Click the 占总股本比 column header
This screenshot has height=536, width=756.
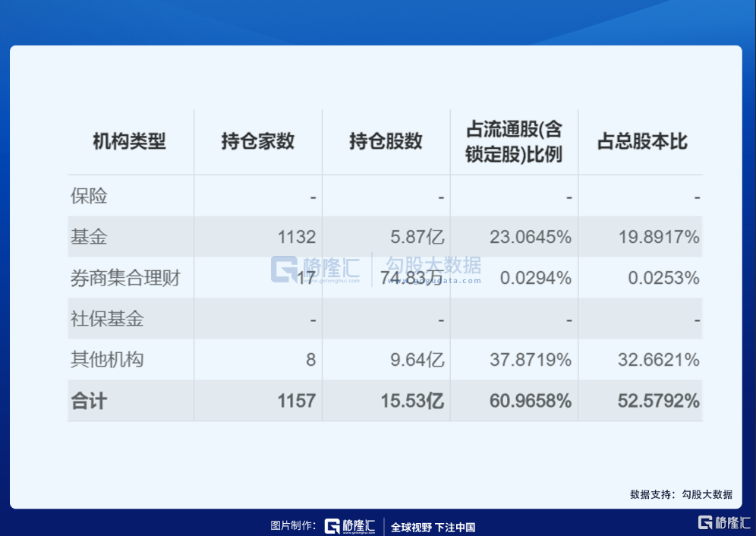click(642, 142)
